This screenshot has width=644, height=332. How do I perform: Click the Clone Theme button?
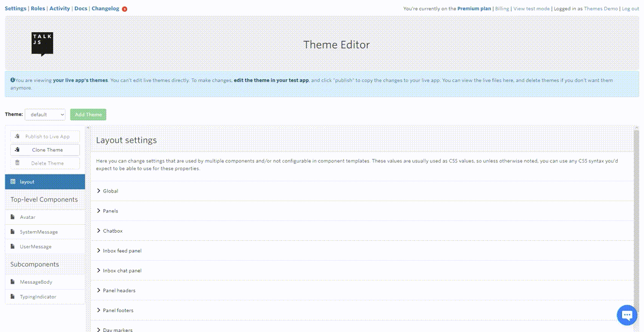(x=45, y=150)
